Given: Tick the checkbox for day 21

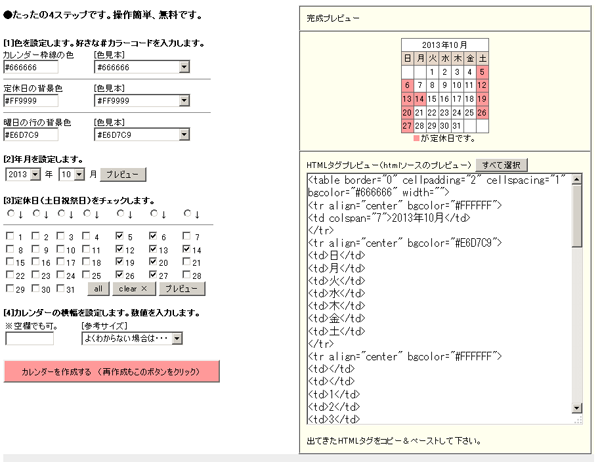Looking at the screenshot, I should pyautogui.click(x=186, y=262).
